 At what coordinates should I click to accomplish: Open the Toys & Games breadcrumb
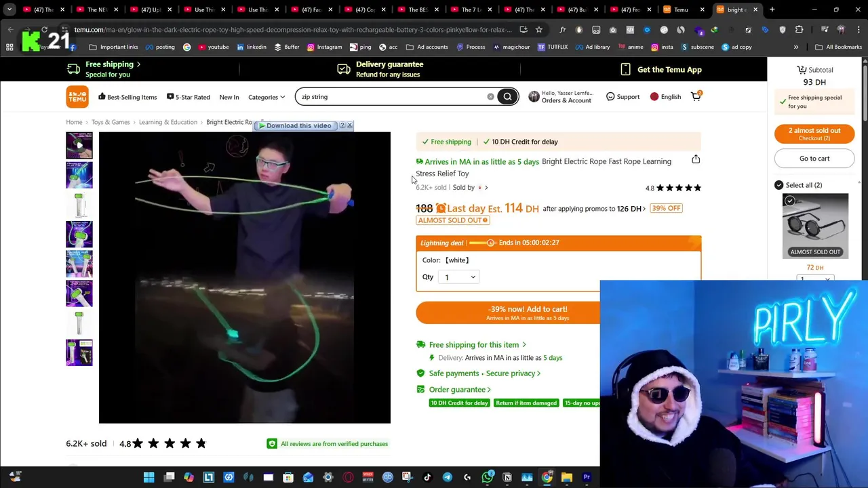pos(111,122)
